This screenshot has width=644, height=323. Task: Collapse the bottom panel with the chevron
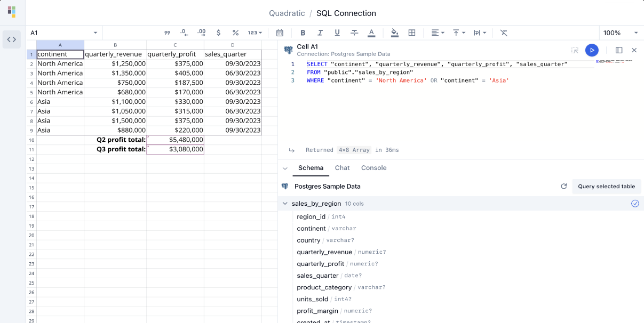pyautogui.click(x=285, y=168)
